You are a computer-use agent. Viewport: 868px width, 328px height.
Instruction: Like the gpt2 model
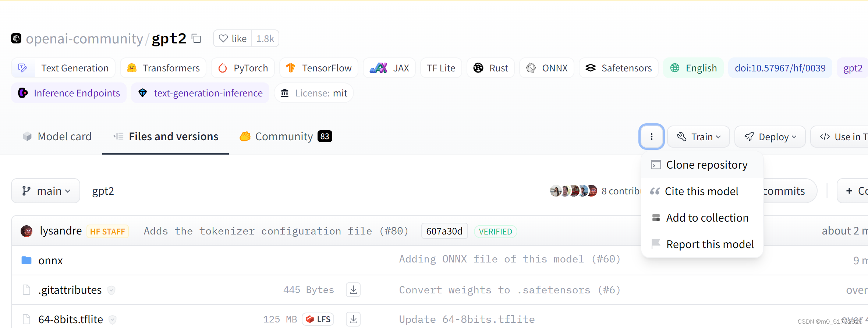click(233, 38)
